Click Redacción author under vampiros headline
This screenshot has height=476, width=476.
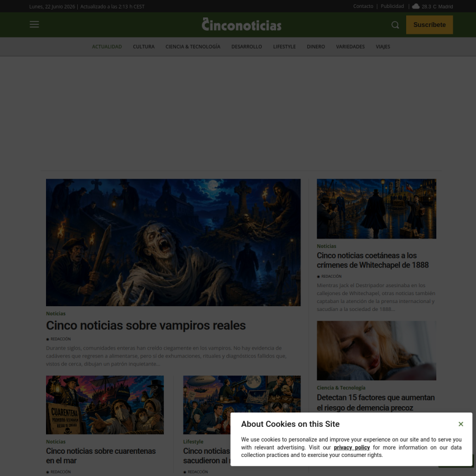tap(60, 339)
